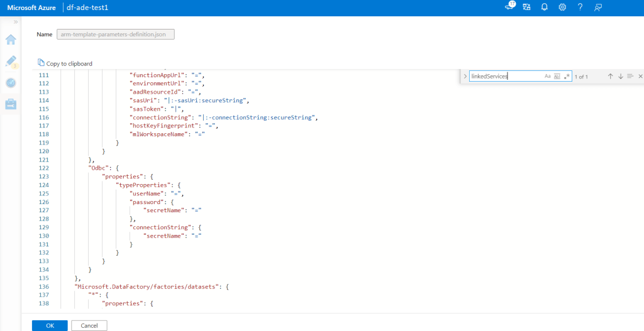Viewport: 644px width, 331px height.
Task: Open the settings gear in header
Action: pyautogui.click(x=562, y=8)
